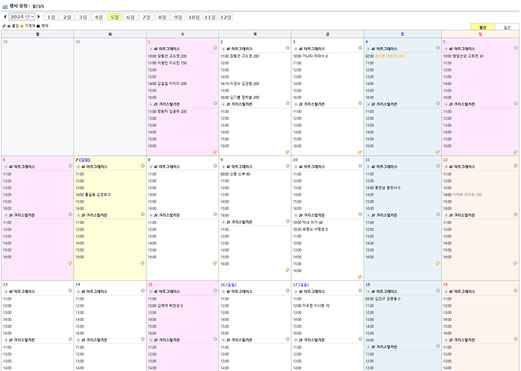The image size is (521, 371).
Task: Click the circle icon in day 12's 2F row
Action: tap(516, 214)
